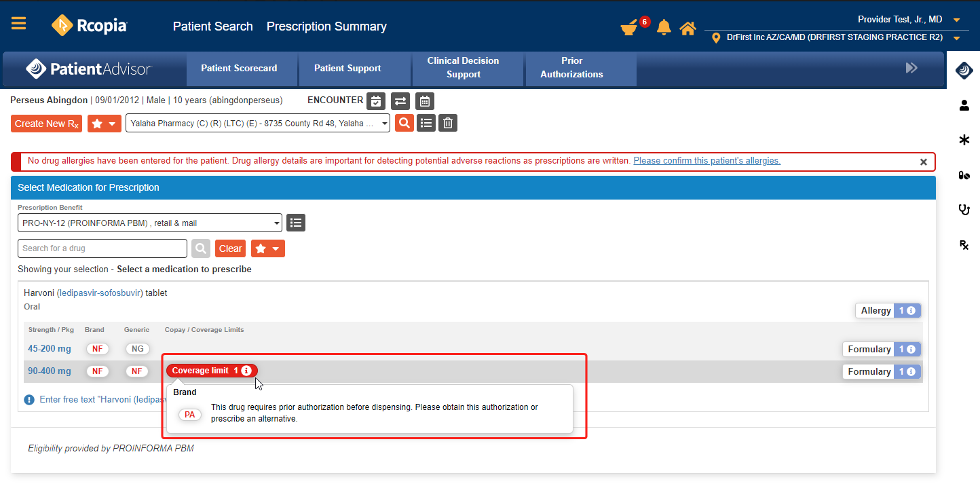
Task: Click the patient name Perseus Abingdon
Action: tap(49, 100)
